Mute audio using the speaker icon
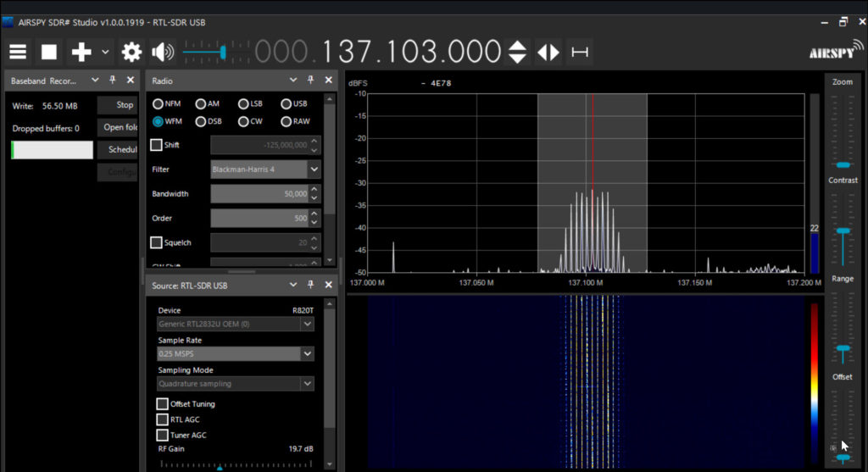868x472 pixels. click(162, 53)
